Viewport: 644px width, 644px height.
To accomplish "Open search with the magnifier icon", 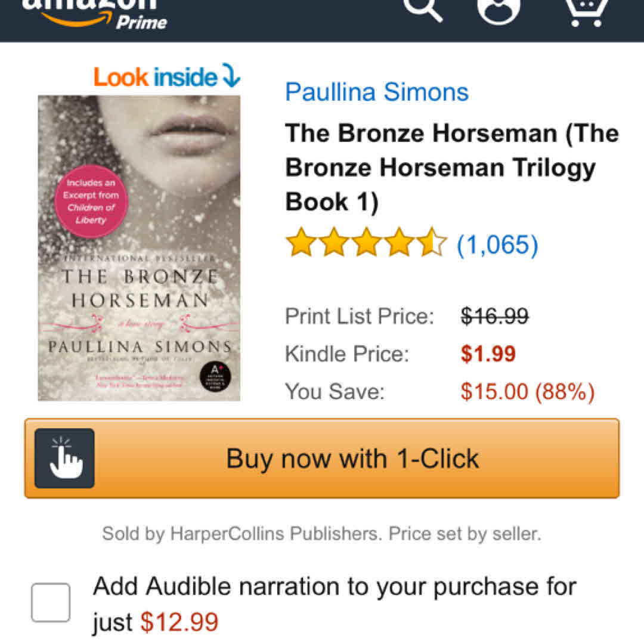I will [x=422, y=10].
